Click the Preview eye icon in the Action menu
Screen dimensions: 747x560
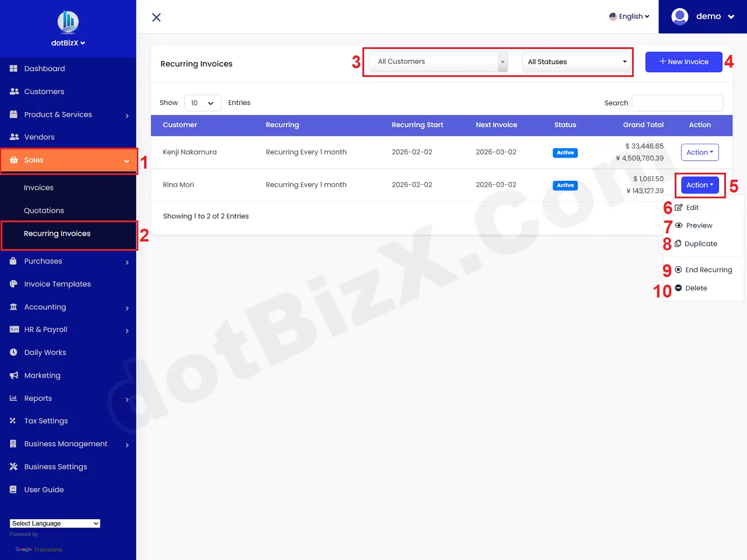[x=679, y=226]
